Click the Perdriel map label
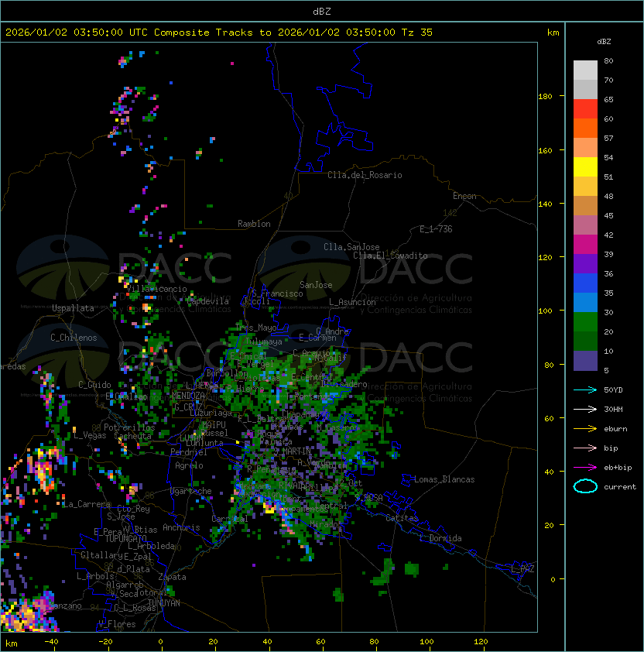The image size is (644, 652). click(189, 452)
